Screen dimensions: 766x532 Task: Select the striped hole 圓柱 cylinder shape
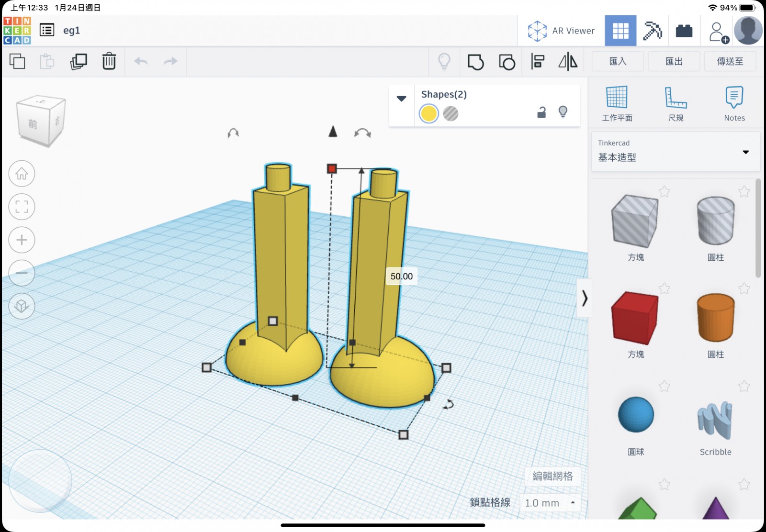click(715, 222)
